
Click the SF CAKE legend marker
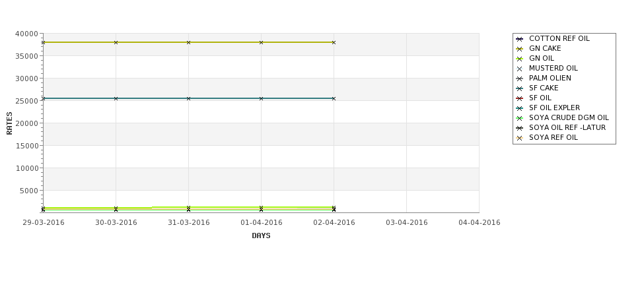(x=519, y=88)
